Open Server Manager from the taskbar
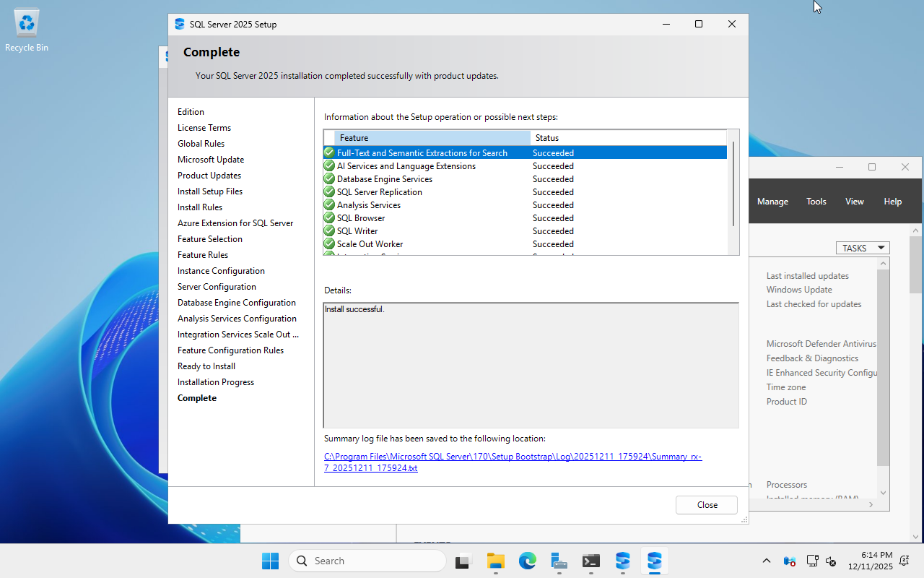The image size is (924, 578). [558, 561]
